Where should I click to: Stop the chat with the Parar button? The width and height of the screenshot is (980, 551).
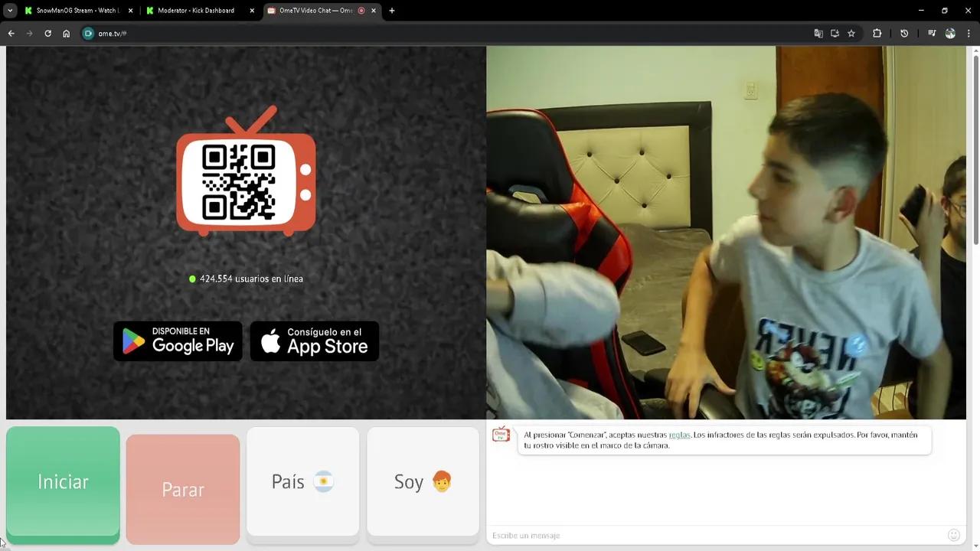(x=183, y=490)
